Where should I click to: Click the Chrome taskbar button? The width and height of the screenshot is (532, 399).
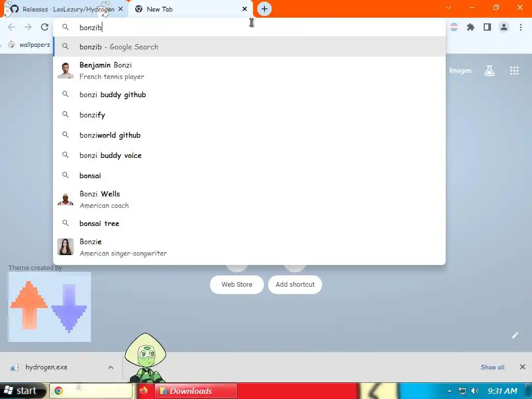pos(91,391)
